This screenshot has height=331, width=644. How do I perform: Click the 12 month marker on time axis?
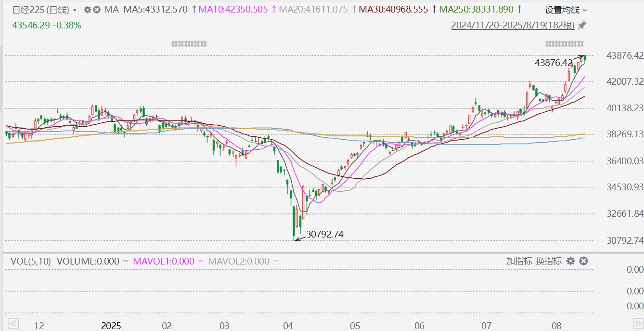(x=39, y=326)
